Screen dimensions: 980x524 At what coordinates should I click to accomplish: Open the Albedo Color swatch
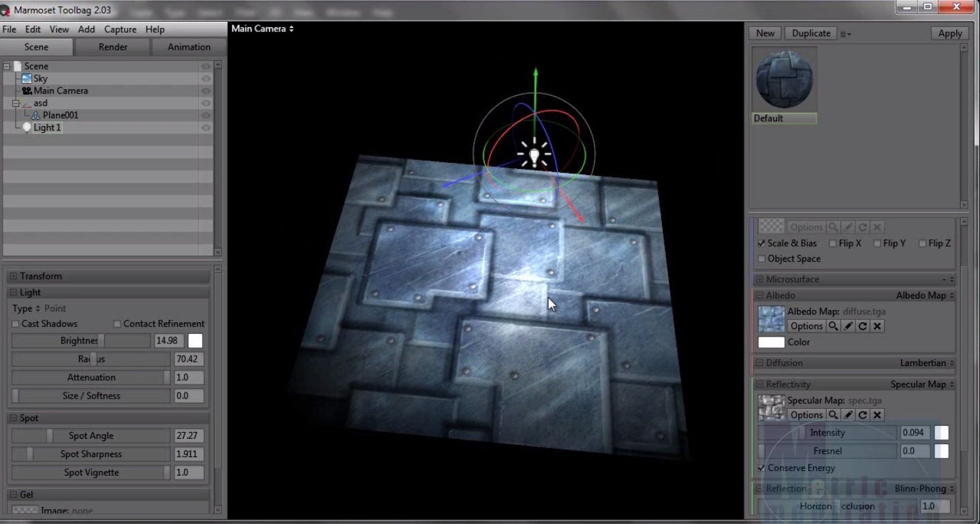pyautogui.click(x=770, y=342)
